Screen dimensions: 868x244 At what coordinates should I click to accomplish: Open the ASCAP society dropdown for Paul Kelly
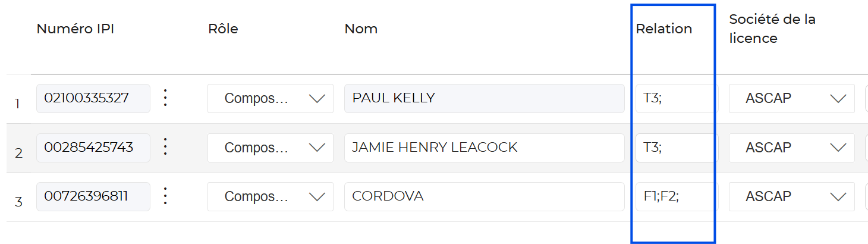791,99
